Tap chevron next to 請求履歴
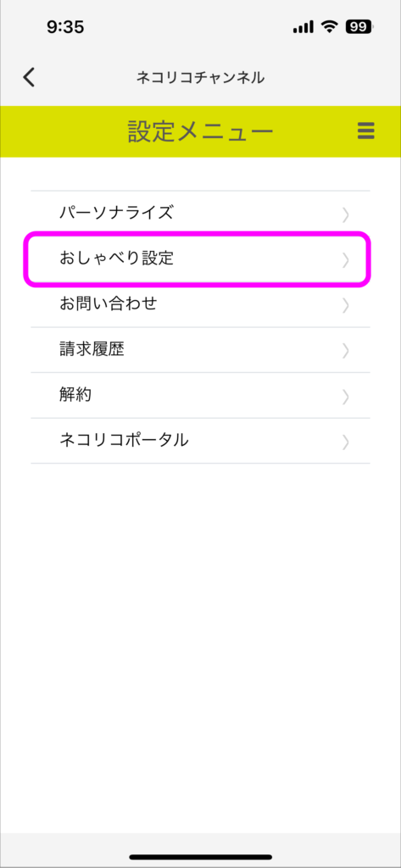This screenshot has height=868, width=401. (346, 351)
